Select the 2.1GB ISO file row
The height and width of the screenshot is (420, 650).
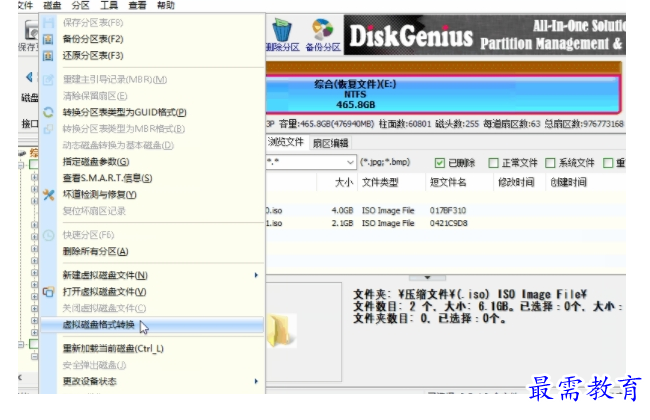(446, 223)
